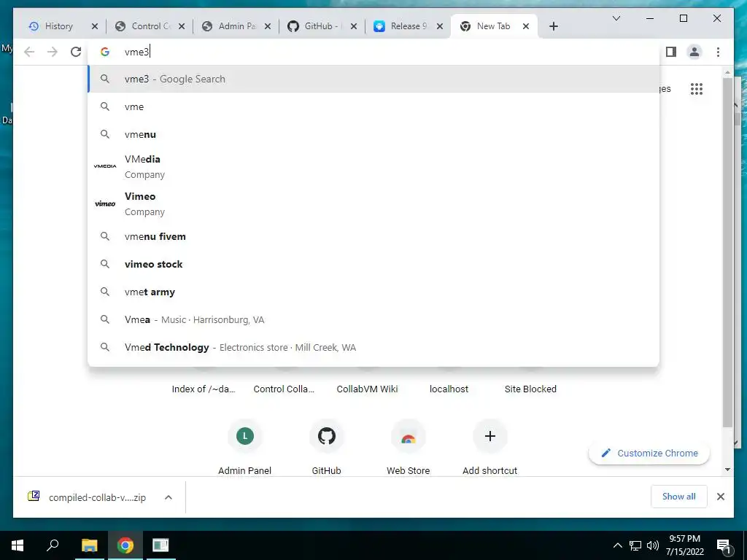Close the Control Co... tab
Image resolution: width=747 pixels, height=560 pixels.
pyautogui.click(x=181, y=27)
